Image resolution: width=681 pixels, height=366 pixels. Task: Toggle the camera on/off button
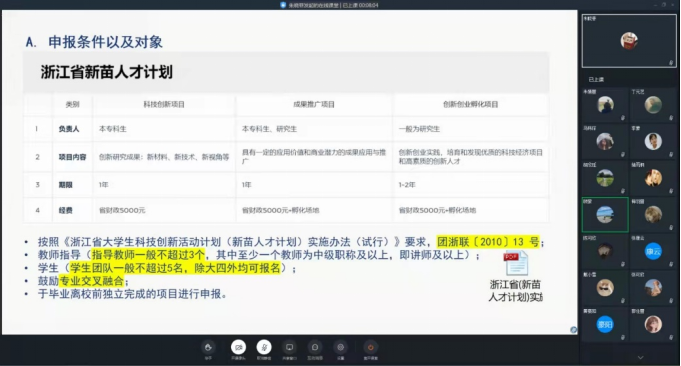238,347
